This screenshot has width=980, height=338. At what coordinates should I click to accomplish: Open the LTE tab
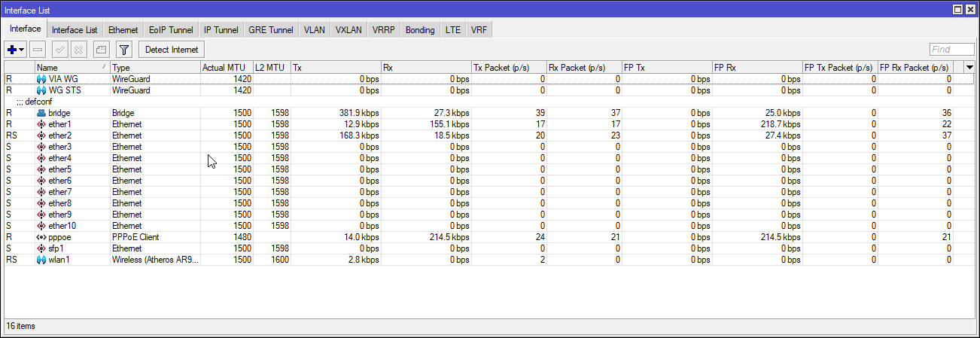453,30
